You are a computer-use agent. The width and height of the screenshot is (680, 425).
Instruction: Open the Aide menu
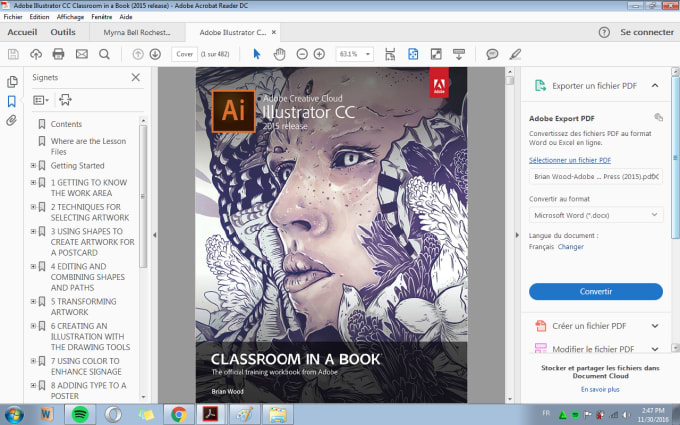tap(126, 16)
